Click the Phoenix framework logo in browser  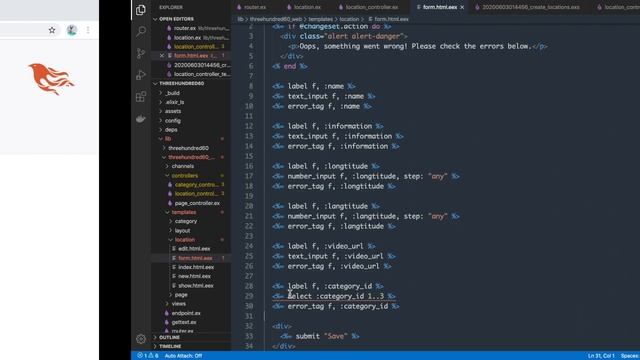[51, 79]
